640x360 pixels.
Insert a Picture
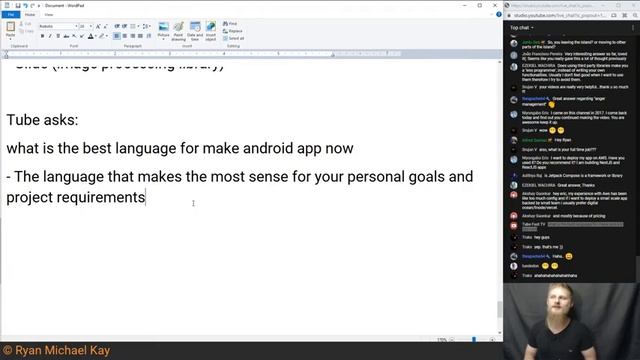point(163,30)
